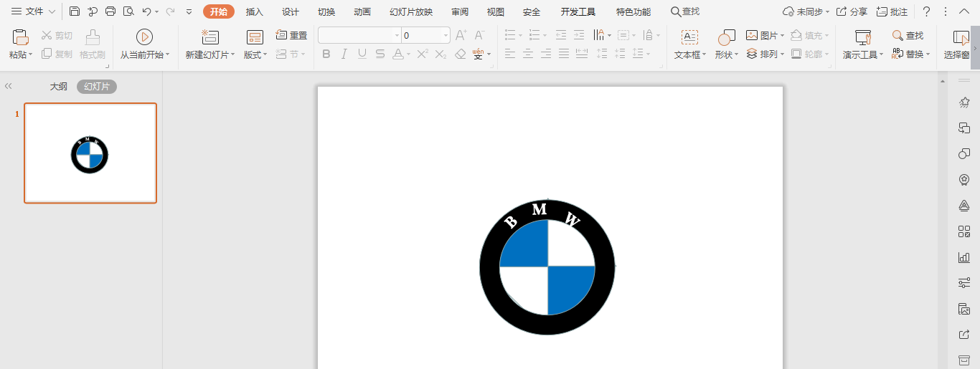Viewport: 980px width, 369px height.
Task: Click the 查找 search box beside 特色功能
Action: click(685, 11)
